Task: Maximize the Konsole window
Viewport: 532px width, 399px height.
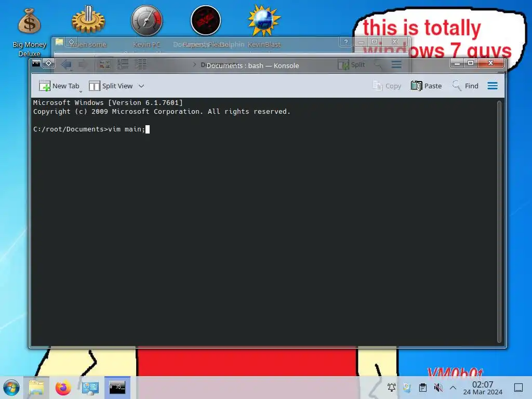Action: [x=471, y=63]
